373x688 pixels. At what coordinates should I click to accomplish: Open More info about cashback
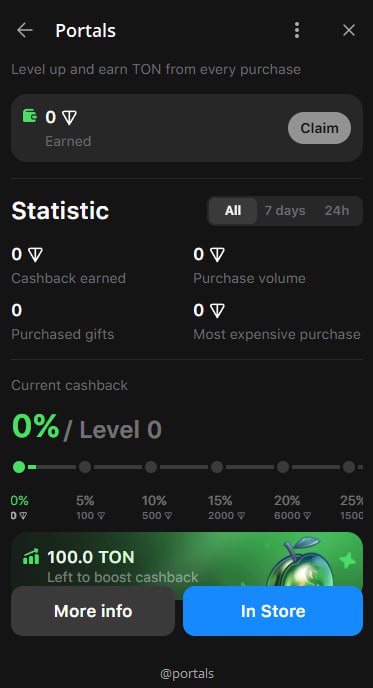tap(93, 611)
